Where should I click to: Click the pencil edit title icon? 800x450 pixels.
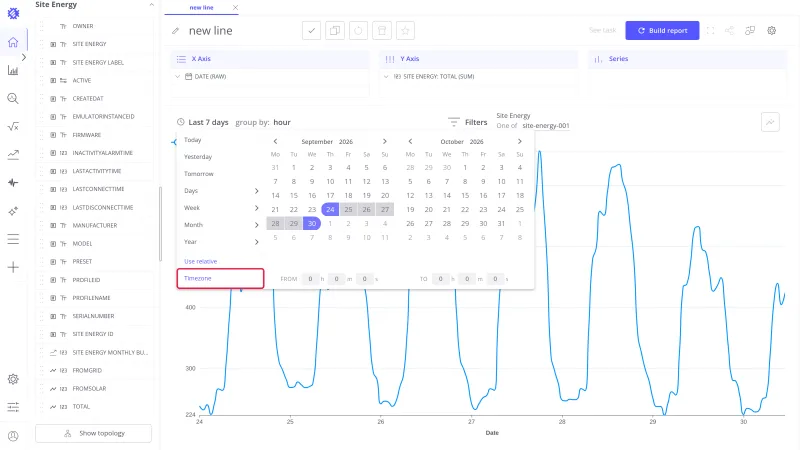coord(176,31)
